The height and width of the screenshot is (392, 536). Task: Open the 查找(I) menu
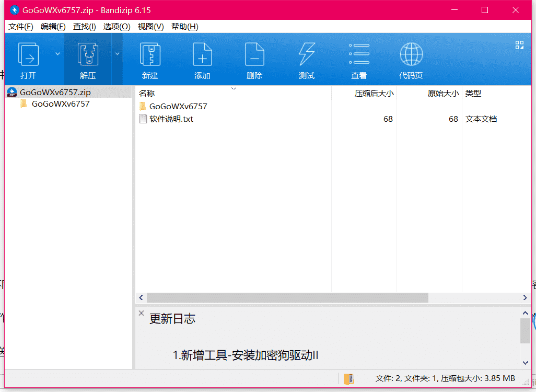point(85,27)
